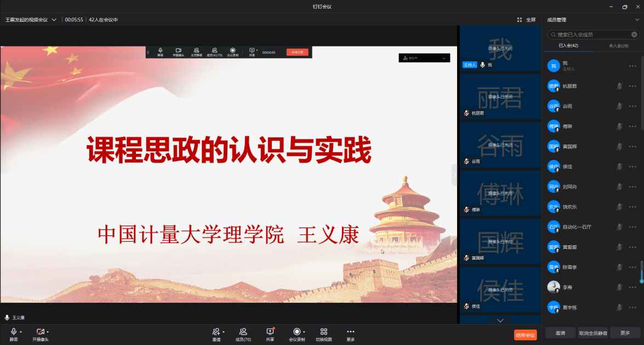Open more options for 自动化—石厅

tap(632, 227)
